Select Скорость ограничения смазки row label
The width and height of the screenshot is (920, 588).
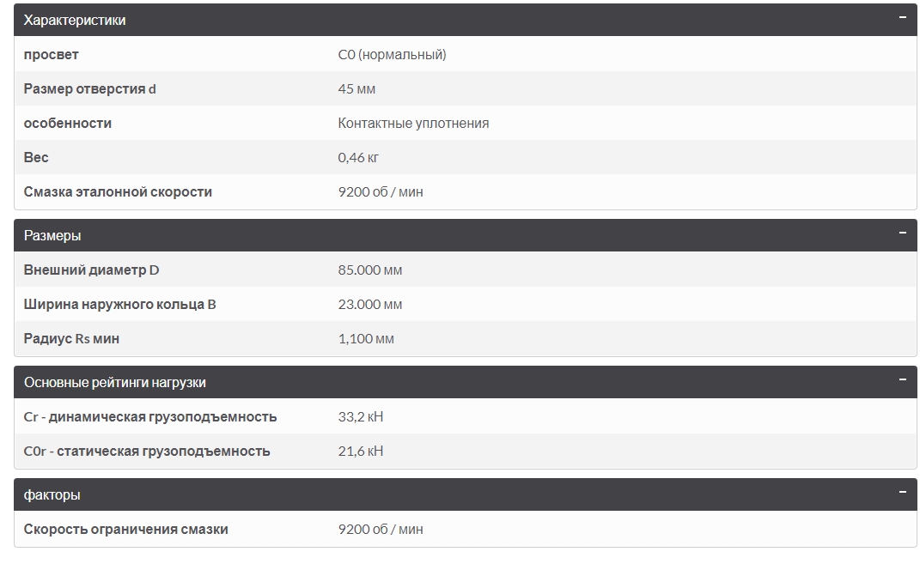coord(126,530)
